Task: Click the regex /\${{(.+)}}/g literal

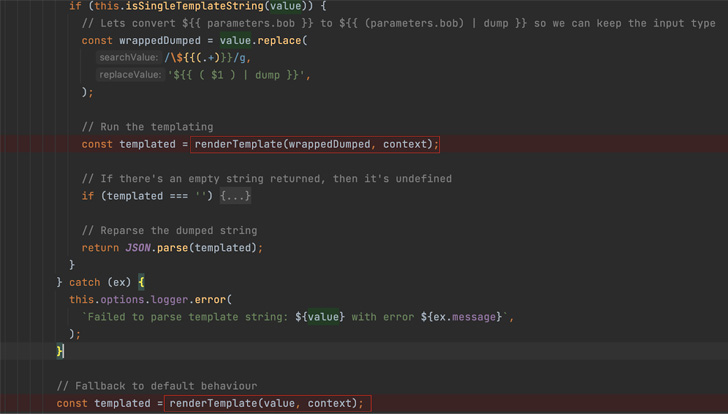Action: point(207,58)
